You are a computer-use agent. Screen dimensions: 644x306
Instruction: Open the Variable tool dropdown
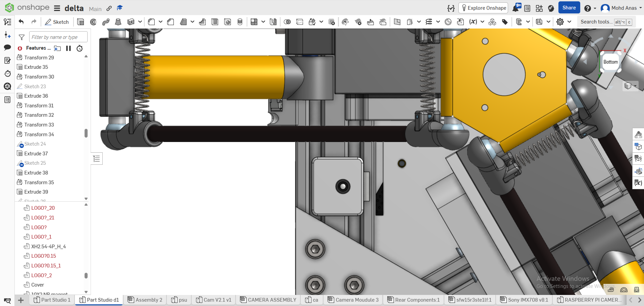(482, 22)
